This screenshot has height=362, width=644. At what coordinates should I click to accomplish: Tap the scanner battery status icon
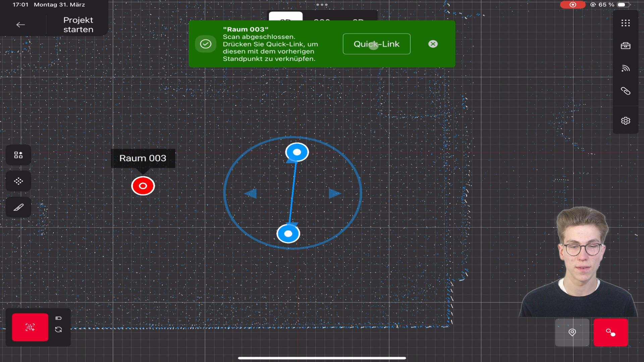click(x=58, y=318)
